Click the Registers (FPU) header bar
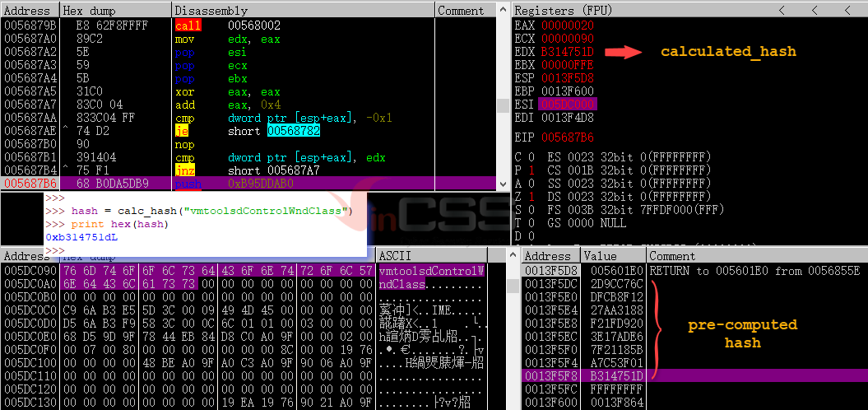 689,10
